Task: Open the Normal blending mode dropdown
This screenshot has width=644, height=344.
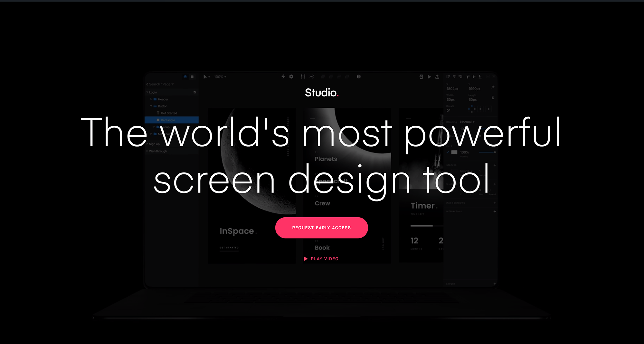Action: pyautogui.click(x=467, y=122)
